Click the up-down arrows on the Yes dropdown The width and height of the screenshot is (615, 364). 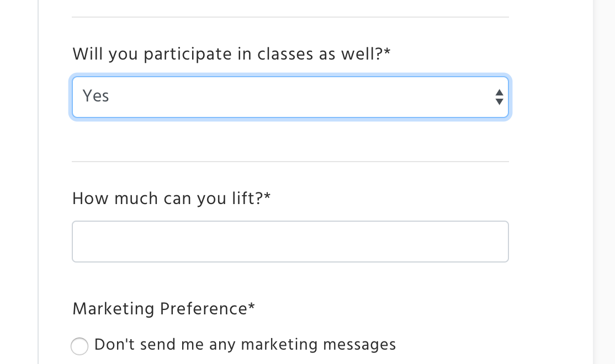click(499, 97)
